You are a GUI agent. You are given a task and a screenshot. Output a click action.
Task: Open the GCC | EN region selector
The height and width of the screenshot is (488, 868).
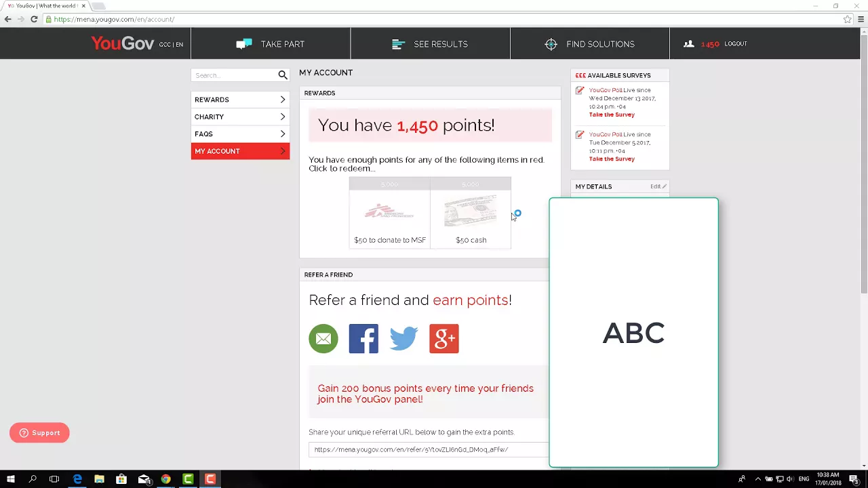coord(171,44)
